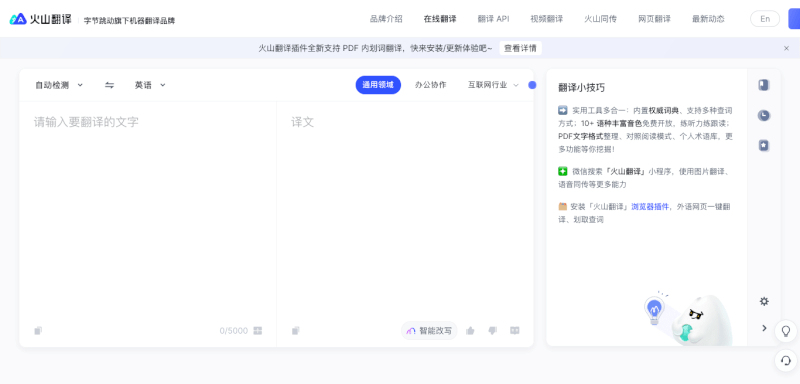Click floating lightbulb tips button
The height and width of the screenshot is (384, 800).
(786, 331)
